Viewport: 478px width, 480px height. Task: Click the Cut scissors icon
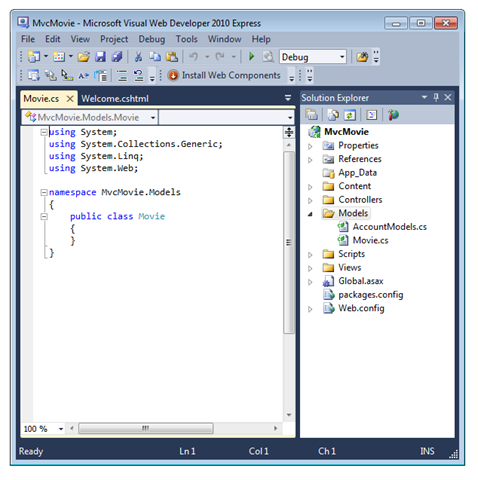pyautogui.click(x=138, y=57)
